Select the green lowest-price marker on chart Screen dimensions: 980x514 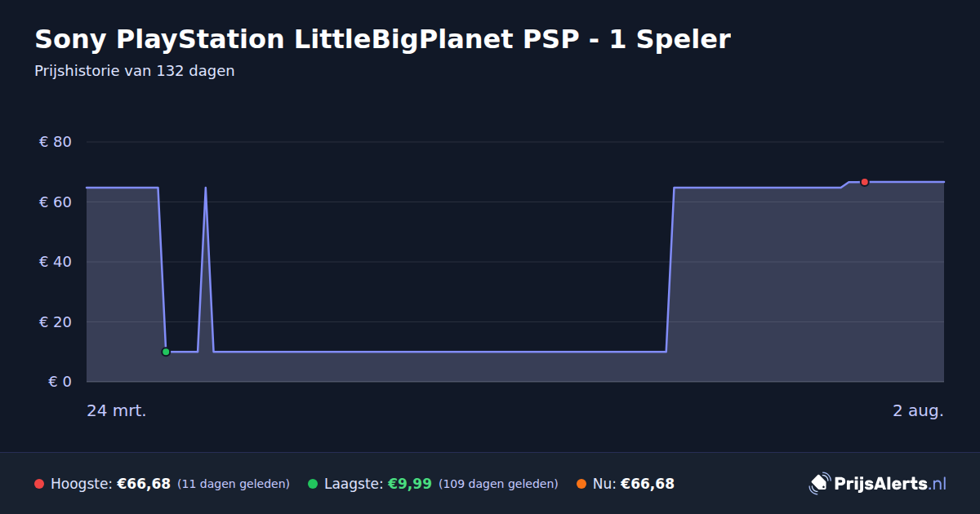pyautogui.click(x=166, y=352)
